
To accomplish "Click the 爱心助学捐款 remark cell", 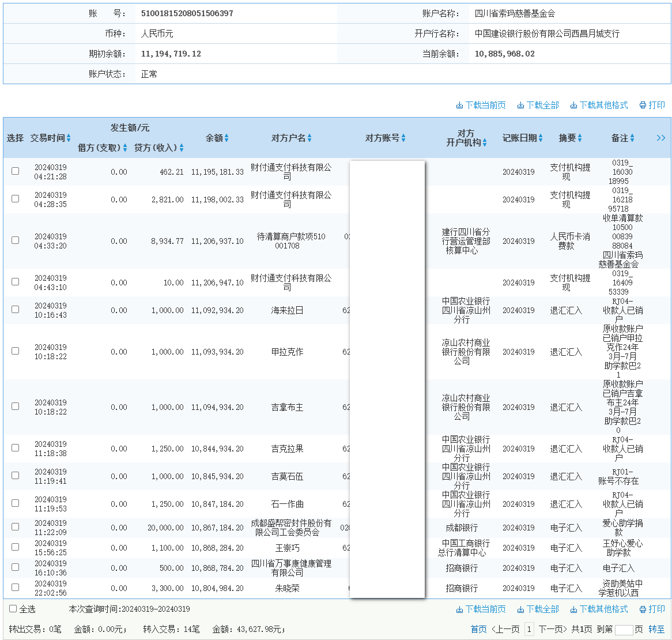I will (x=622, y=528).
